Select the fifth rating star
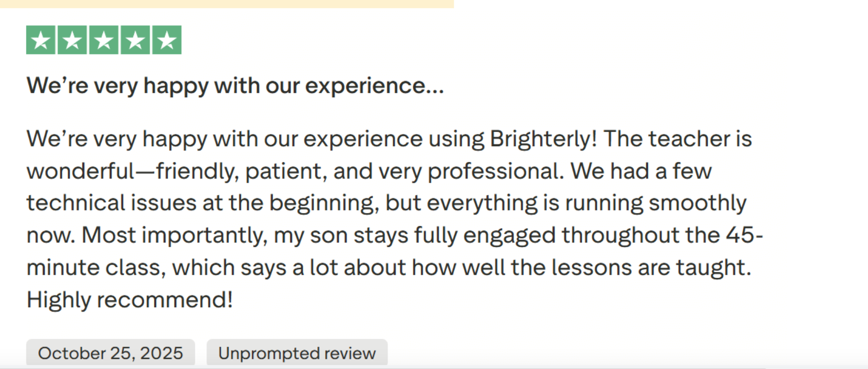This screenshot has height=369, width=868. point(167,40)
